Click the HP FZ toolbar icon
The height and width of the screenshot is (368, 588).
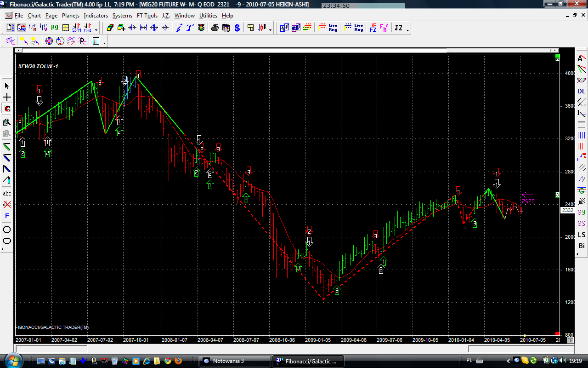click(x=373, y=28)
